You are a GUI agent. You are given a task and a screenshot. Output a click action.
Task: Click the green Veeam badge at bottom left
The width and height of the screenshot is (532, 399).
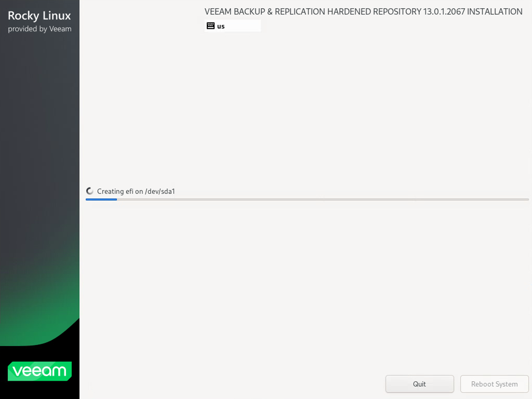pos(39,371)
